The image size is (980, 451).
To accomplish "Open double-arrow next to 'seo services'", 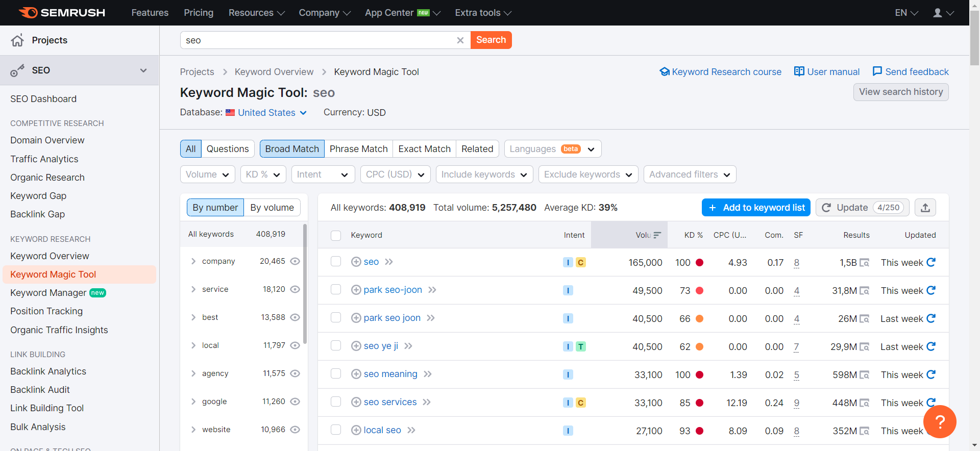I will tap(427, 402).
